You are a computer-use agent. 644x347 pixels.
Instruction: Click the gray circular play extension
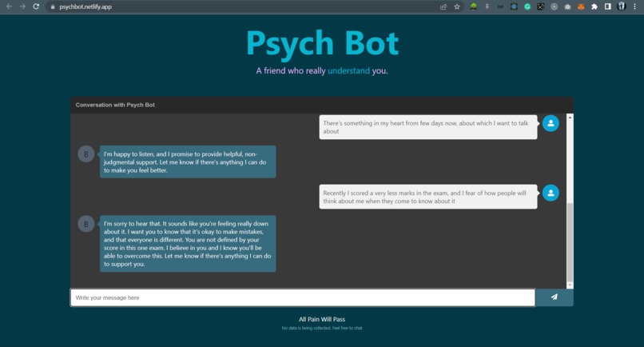(554, 6)
